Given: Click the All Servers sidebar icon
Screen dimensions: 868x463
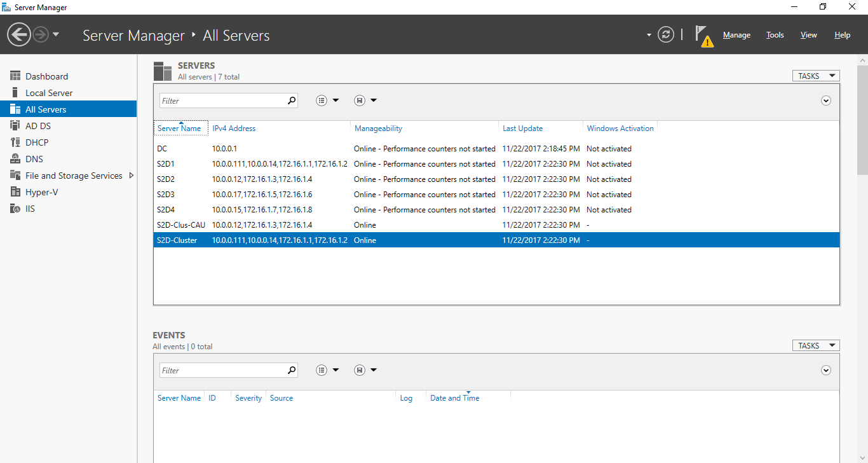Looking at the screenshot, I should [15, 109].
